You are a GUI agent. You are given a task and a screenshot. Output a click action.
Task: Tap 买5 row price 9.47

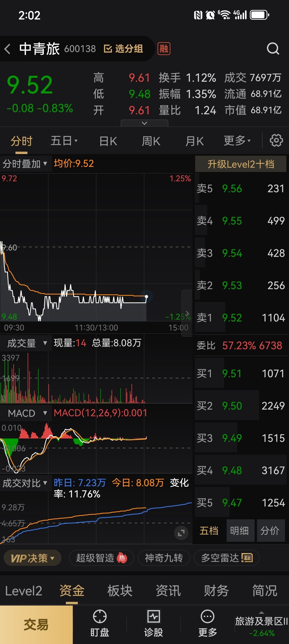coord(232,503)
